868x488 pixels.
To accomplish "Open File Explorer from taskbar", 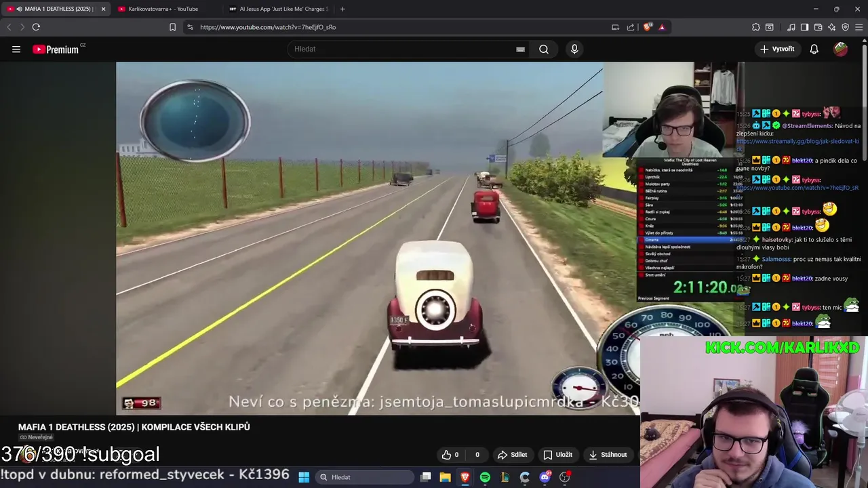I will [446, 477].
